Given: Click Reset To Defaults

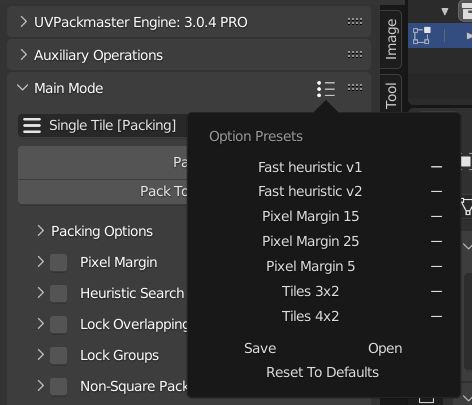Looking at the screenshot, I should pos(322,372).
